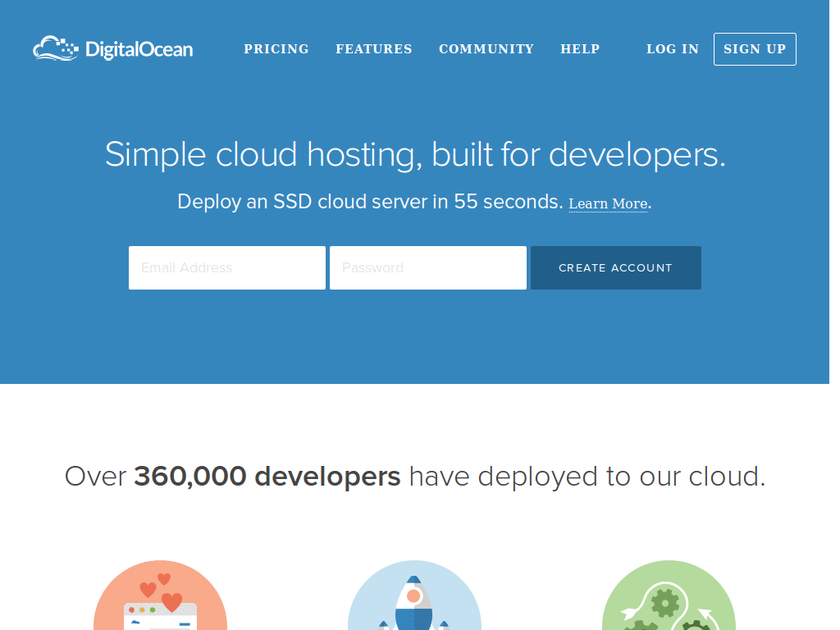
Task: Focus the Password field
Action: coord(428,268)
